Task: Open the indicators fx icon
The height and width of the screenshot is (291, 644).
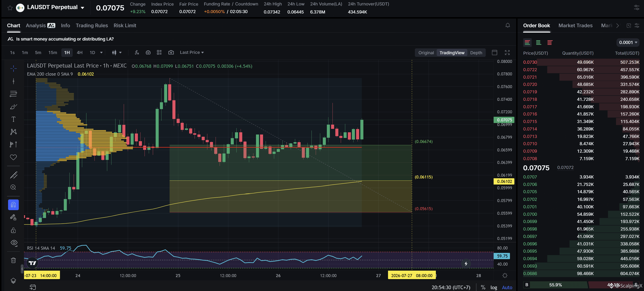Action: coord(137,52)
